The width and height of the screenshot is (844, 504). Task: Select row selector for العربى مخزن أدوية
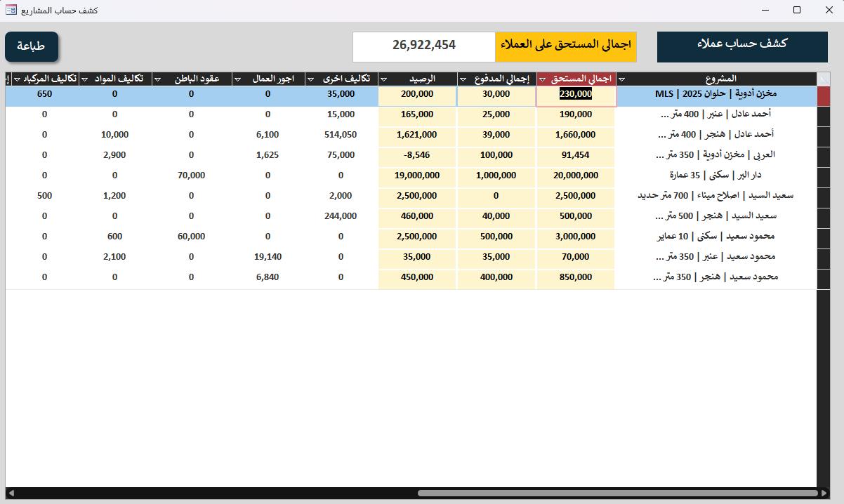pos(824,157)
